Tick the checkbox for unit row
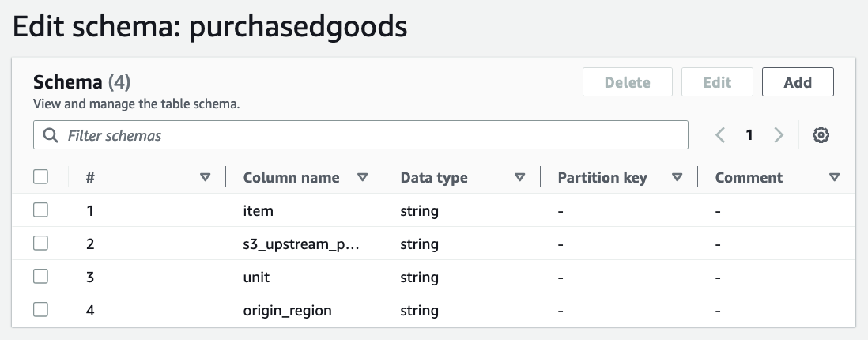 coord(41,277)
